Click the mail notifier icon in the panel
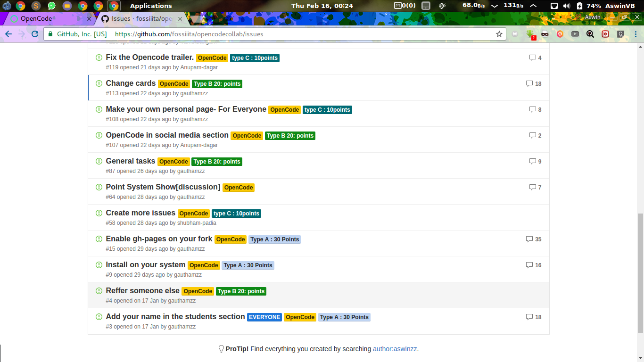 (x=405, y=6)
